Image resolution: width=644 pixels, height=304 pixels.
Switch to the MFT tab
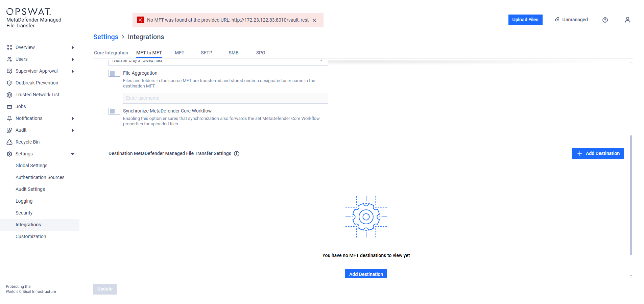(x=180, y=53)
